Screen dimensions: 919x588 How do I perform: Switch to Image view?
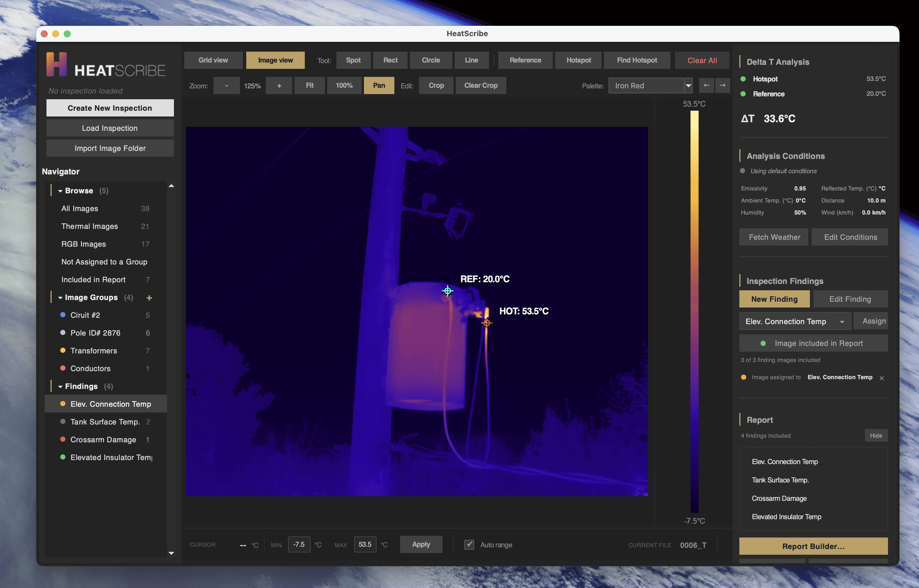click(x=276, y=60)
